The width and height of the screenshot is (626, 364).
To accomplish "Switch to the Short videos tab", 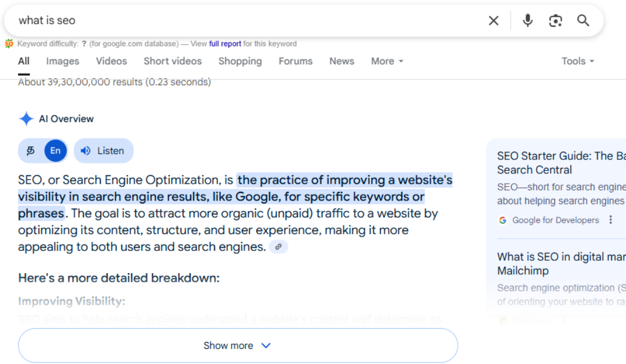I will (173, 61).
